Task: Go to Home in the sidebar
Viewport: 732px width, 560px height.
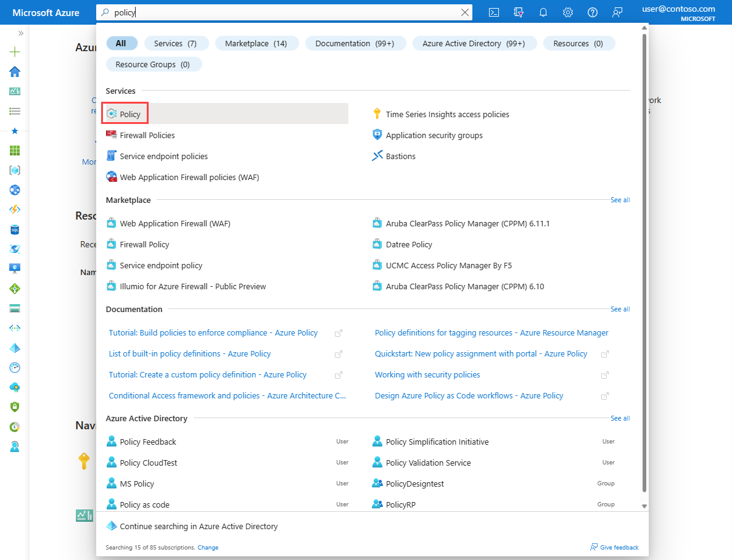Action: (x=15, y=72)
